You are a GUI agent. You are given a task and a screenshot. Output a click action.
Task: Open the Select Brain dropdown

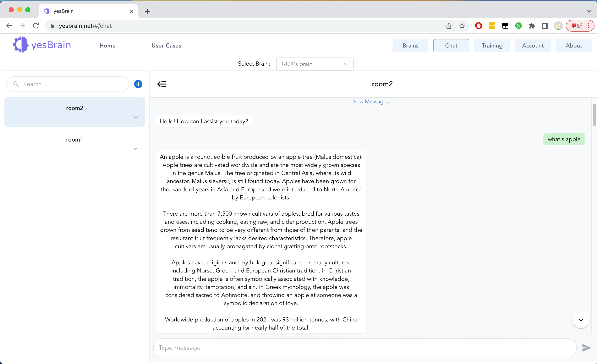click(314, 64)
